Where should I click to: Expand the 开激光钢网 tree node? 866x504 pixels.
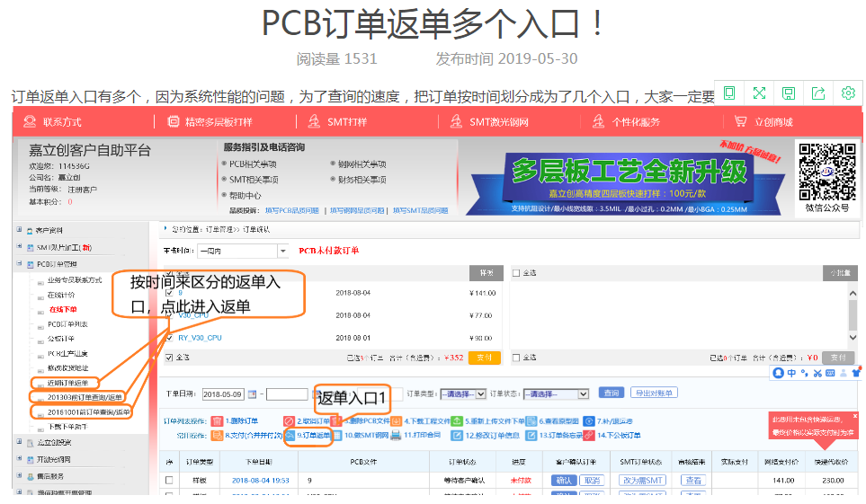tap(20, 459)
